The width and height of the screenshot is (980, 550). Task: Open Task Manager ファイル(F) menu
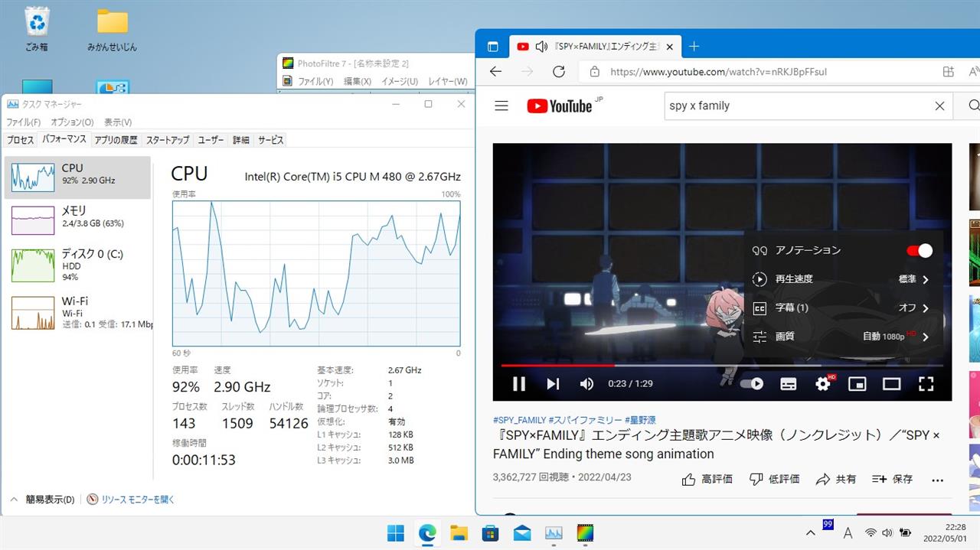coord(24,122)
